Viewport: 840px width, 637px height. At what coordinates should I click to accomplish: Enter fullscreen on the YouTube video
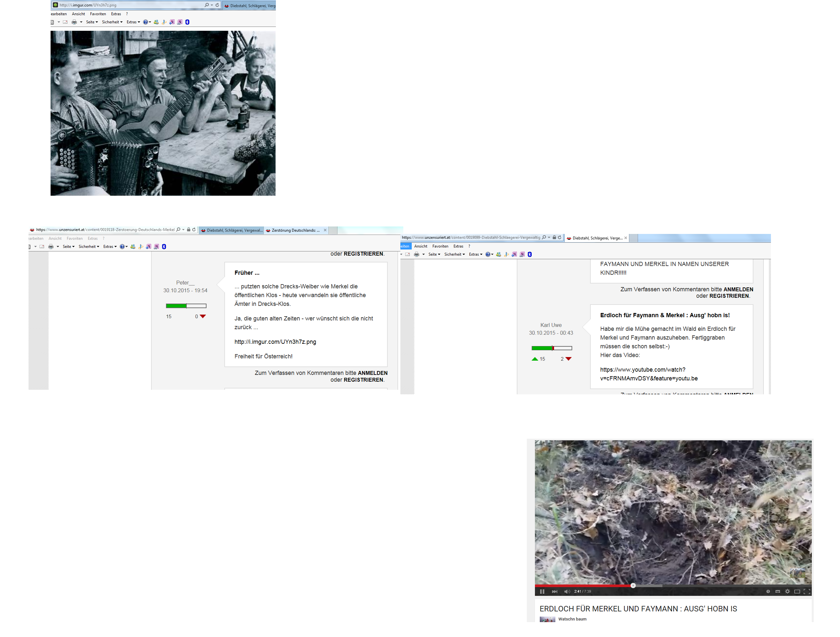[x=807, y=591]
